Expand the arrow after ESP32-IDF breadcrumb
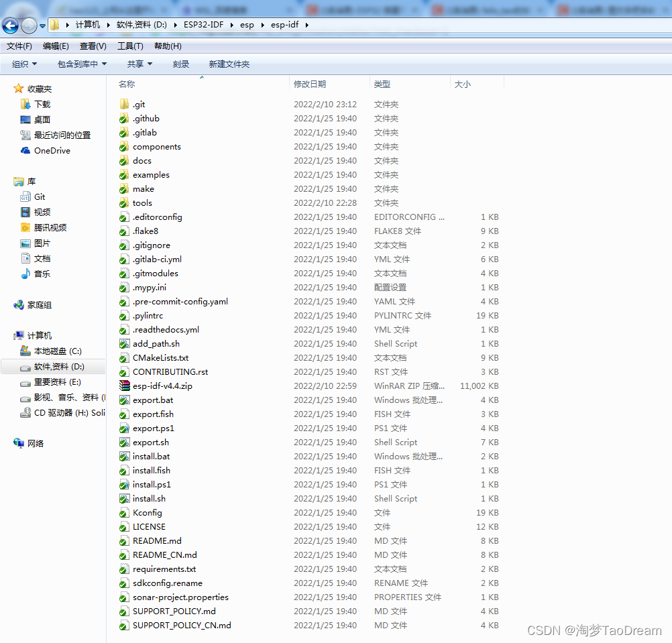 pos(231,25)
